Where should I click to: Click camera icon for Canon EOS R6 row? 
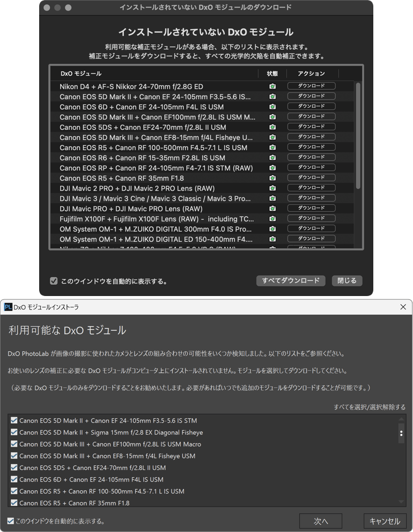tap(272, 158)
